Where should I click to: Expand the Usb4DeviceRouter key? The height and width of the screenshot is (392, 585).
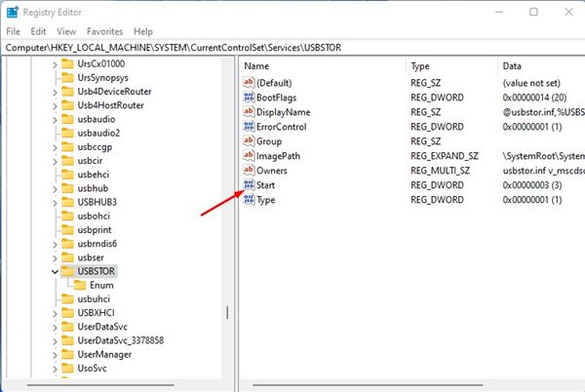pyautogui.click(x=55, y=92)
